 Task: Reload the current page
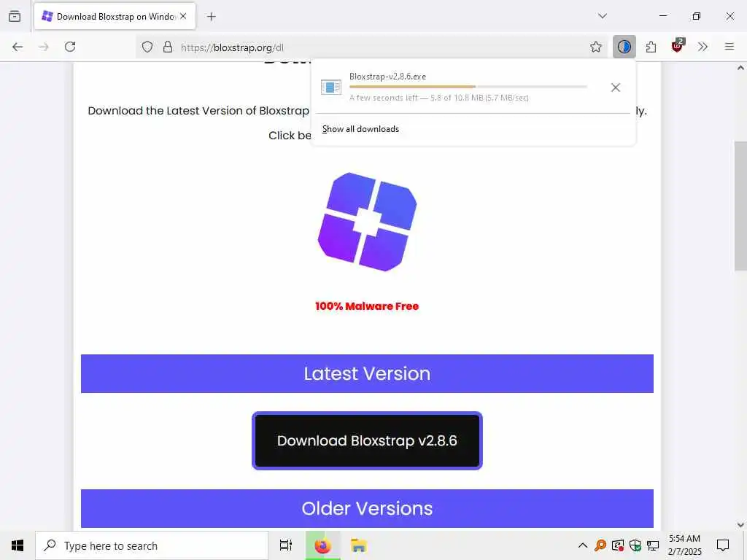(70, 47)
